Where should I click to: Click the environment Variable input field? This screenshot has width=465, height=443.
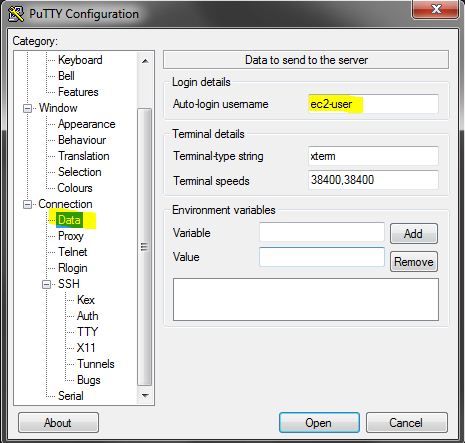click(x=322, y=232)
